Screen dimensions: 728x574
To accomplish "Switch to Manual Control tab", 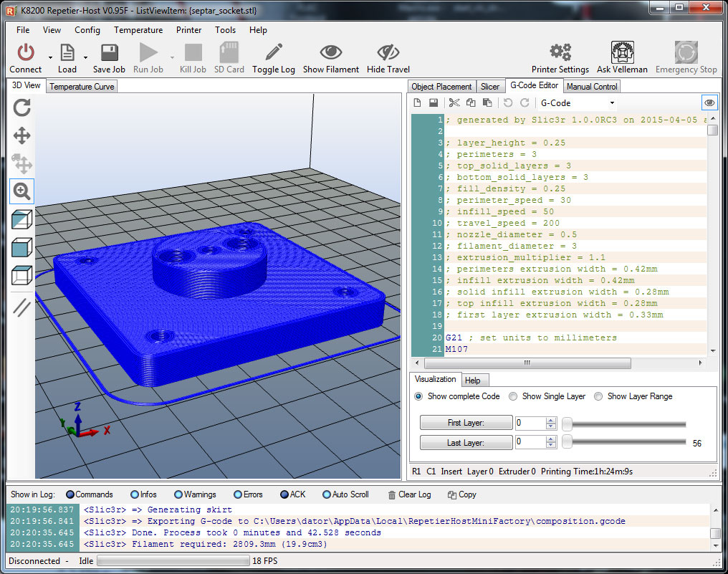I will (x=592, y=87).
